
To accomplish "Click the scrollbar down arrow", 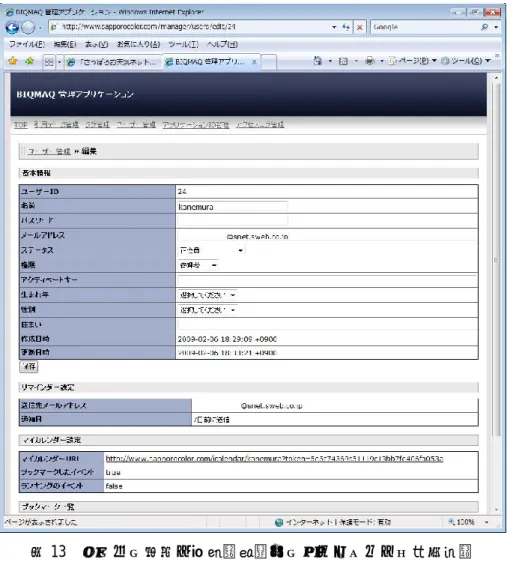I will click(497, 510).
